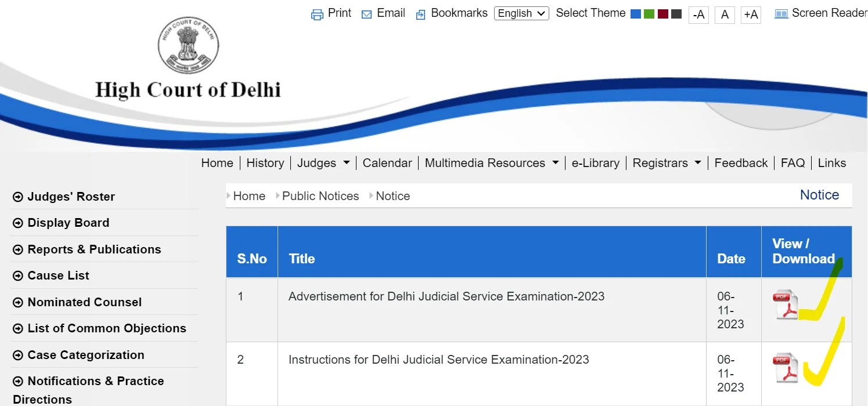This screenshot has width=868, height=406.
Task: Click the Print link text
Action: 340,13
